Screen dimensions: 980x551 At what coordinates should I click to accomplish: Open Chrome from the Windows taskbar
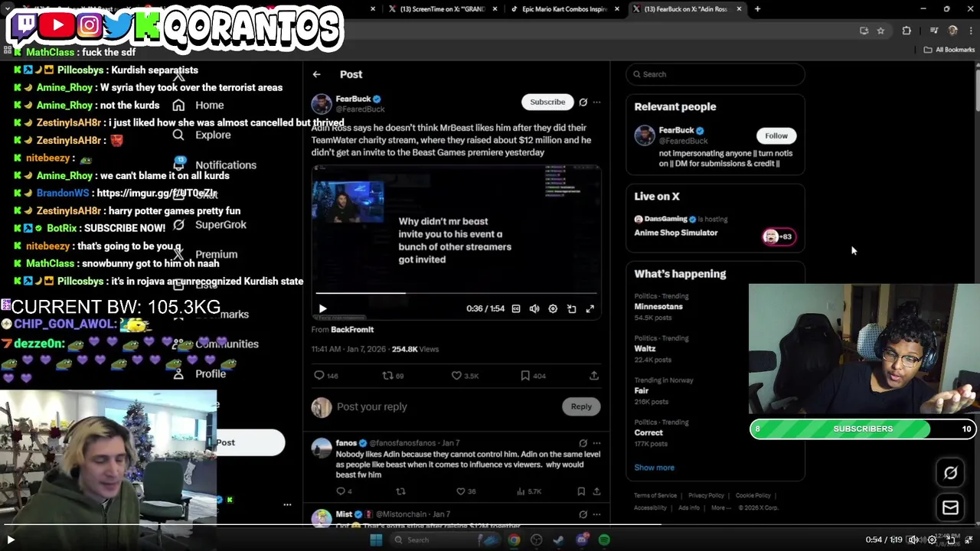click(514, 540)
